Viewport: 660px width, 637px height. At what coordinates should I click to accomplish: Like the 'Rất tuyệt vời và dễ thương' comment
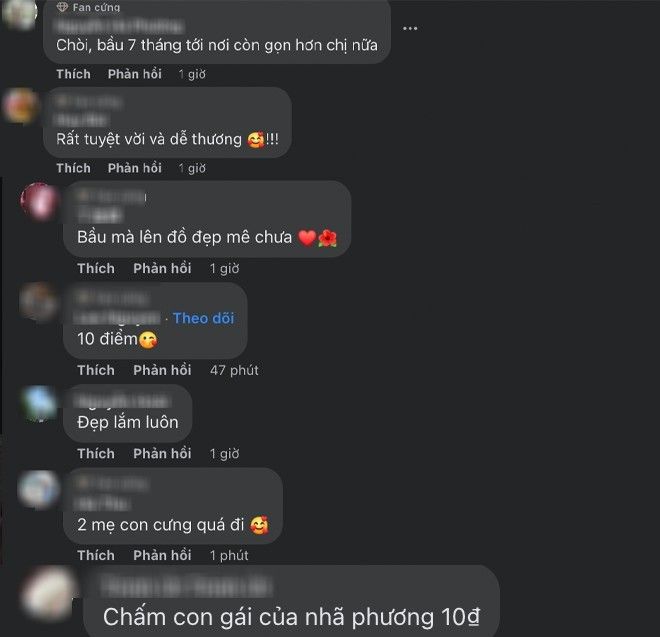(x=74, y=168)
